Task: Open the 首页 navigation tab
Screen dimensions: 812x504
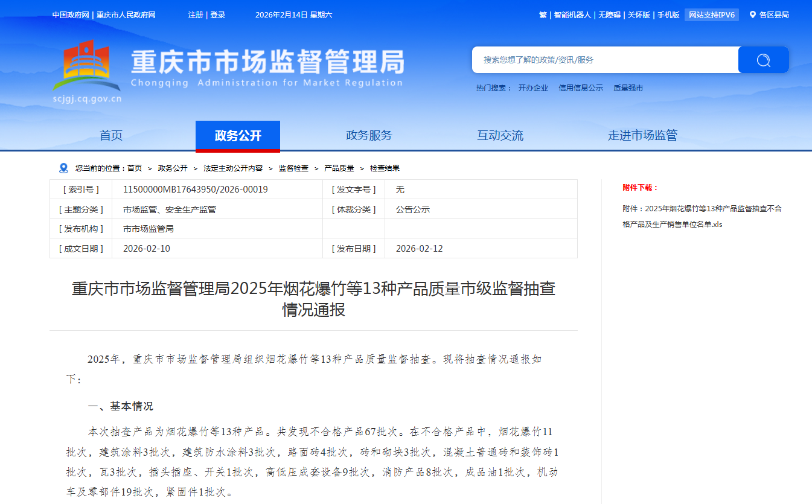Action: click(111, 136)
